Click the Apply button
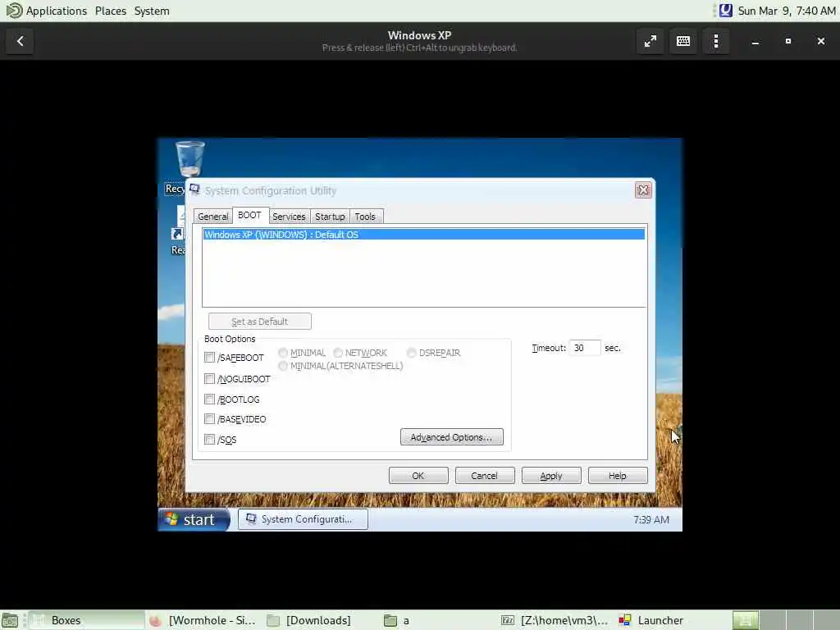 [551, 476]
